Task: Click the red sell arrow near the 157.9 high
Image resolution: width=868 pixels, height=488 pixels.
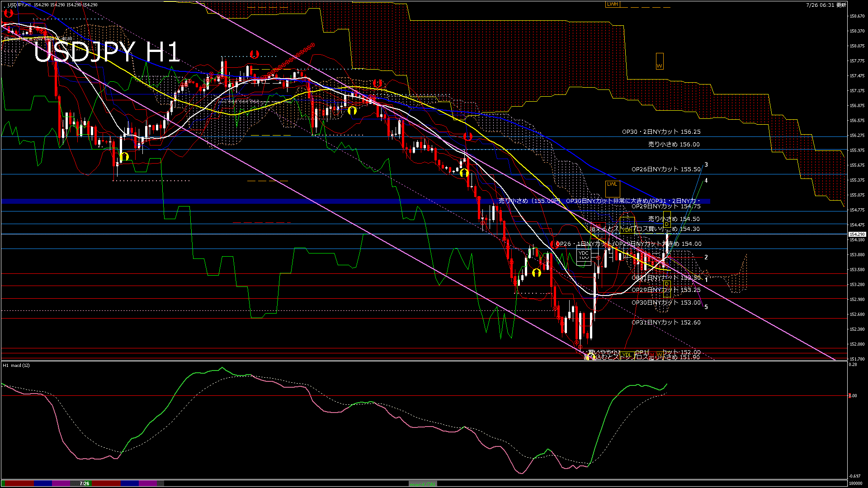Action: (x=254, y=54)
